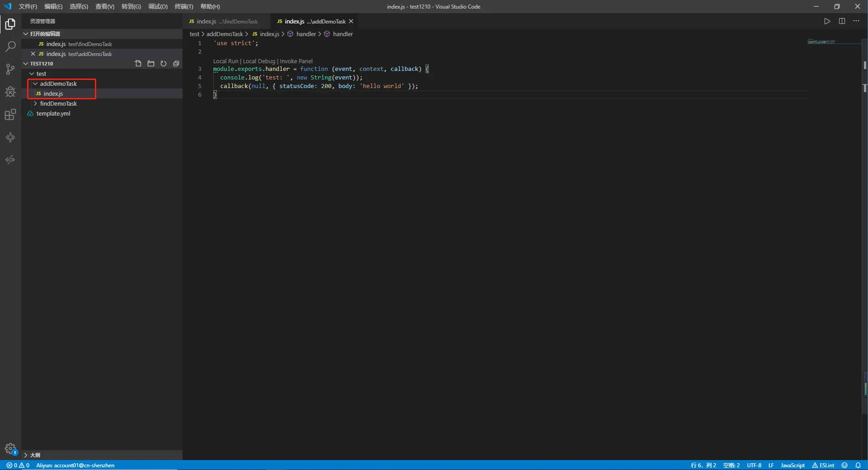The image size is (868, 470).
Task: Show errors and warnings problems panel
Action: pyautogui.click(x=18, y=465)
